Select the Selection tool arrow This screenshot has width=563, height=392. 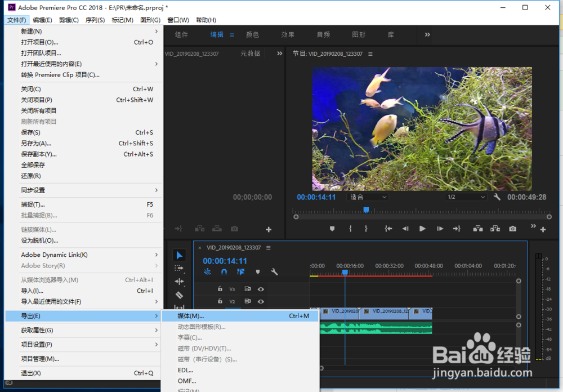click(x=179, y=255)
